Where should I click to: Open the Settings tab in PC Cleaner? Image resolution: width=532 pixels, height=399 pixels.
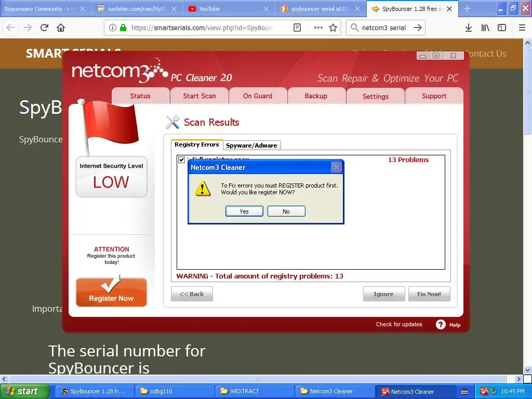click(x=375, y=96)
